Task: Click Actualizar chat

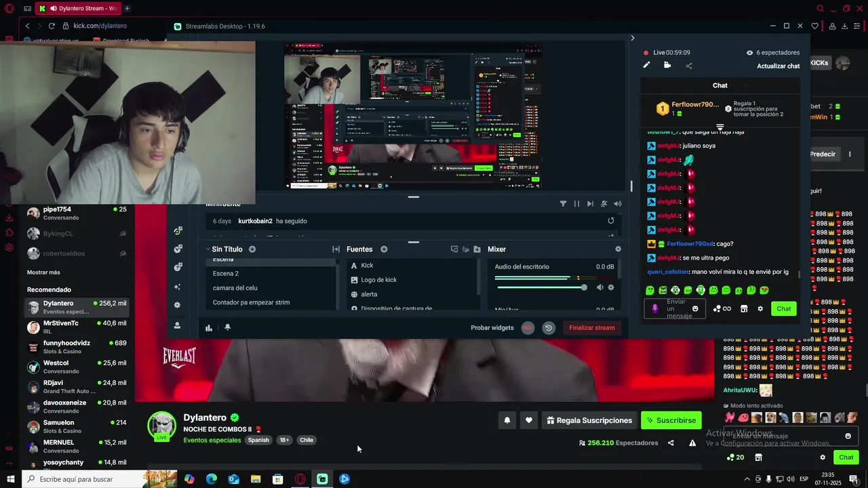Action: tap(778, 66)
